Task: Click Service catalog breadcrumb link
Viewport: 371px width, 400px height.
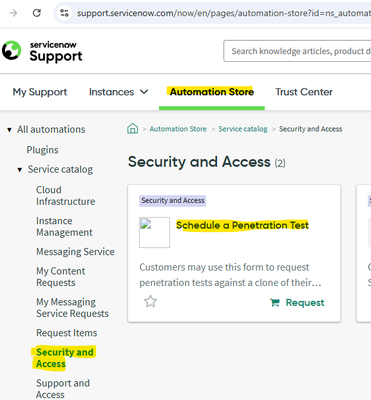Action: tap(243, 129)
